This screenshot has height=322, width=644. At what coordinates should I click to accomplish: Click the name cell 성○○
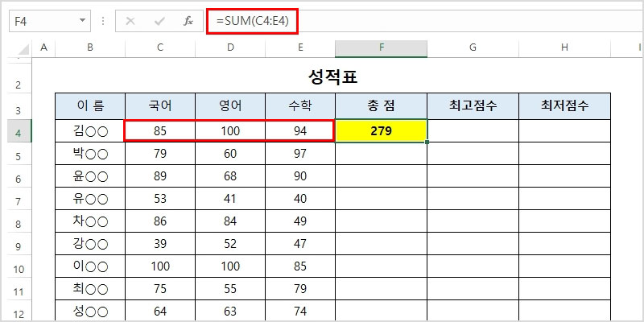tap(90, 311)
